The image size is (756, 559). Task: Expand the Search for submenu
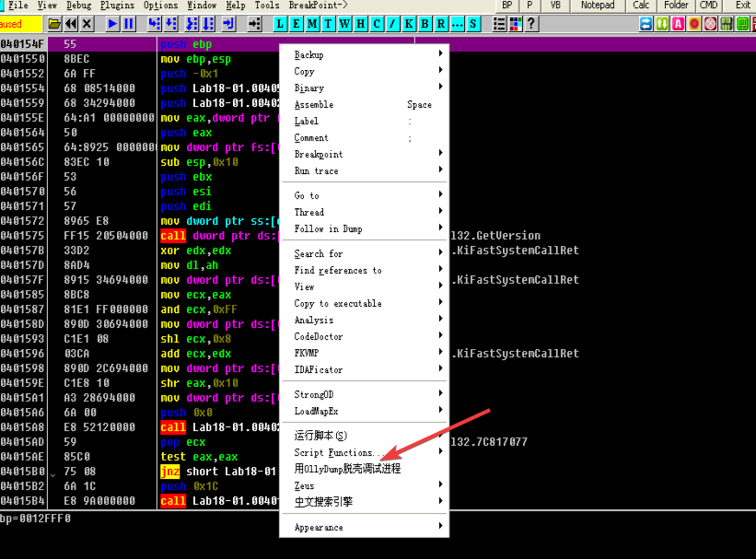(365, 253)
